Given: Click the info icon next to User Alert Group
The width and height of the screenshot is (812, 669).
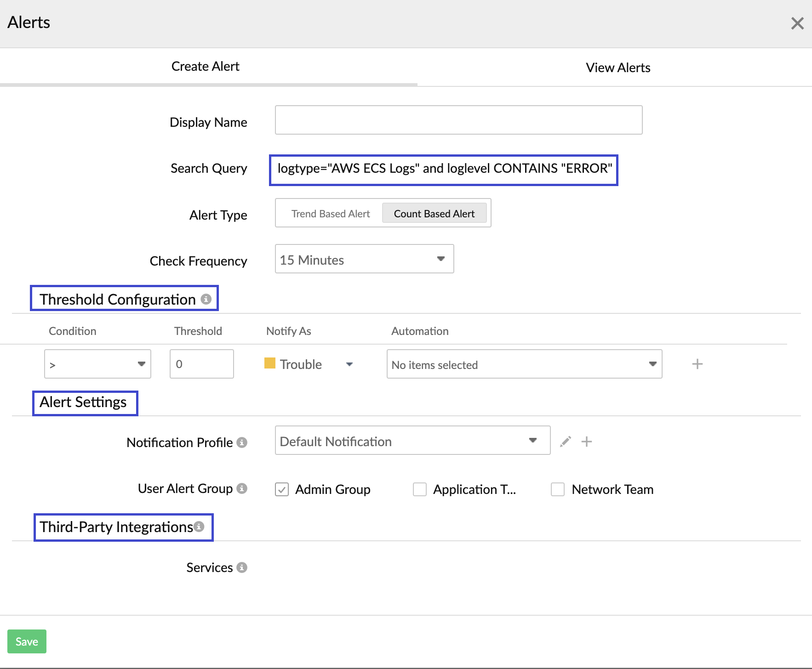Looking at the screenshot, I should click(242, 488).
